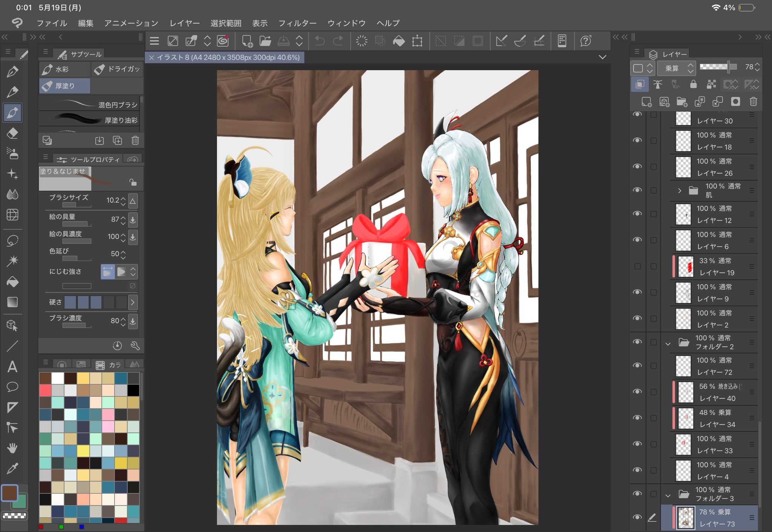The height and width of the screenshot is (532, 772).
Task: Select the Lasso selection tool
Action: coord(12,240)
